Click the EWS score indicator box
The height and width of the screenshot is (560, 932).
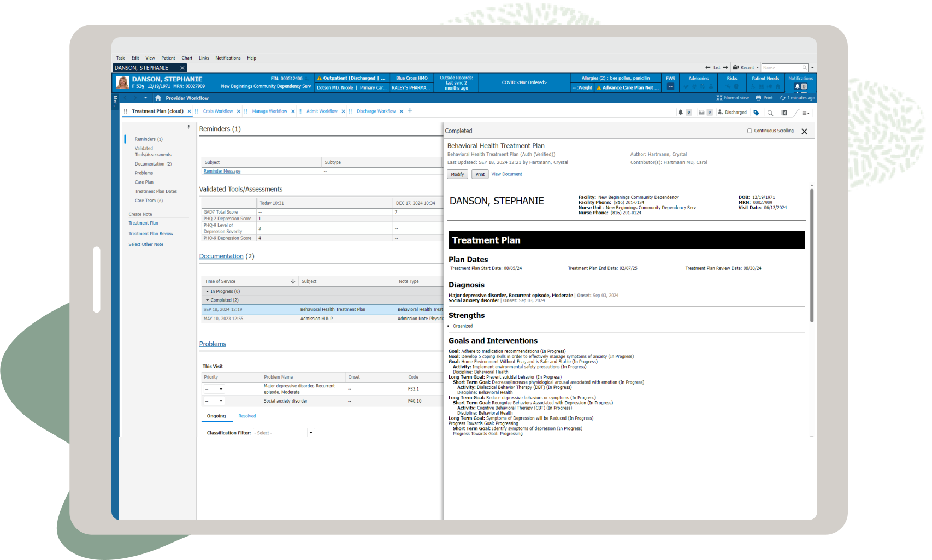click(670, 86)
